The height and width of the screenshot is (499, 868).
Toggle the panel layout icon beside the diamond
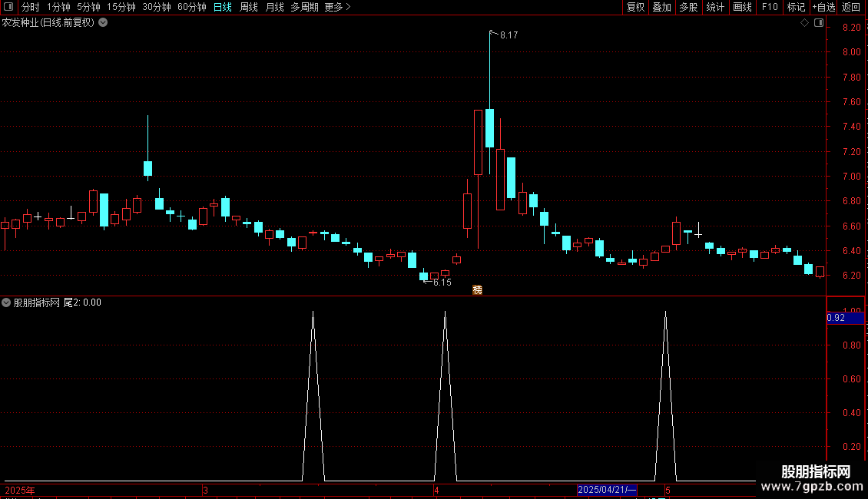coord(819,23)
